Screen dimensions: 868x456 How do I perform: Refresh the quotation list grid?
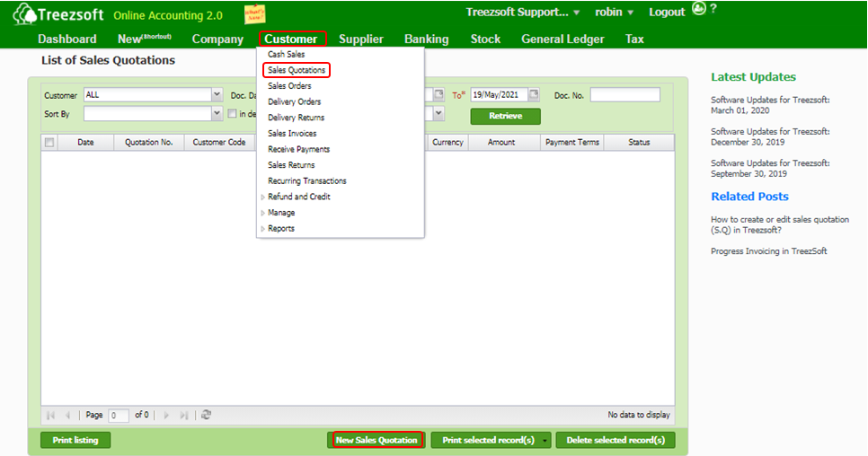click(206, 415)
